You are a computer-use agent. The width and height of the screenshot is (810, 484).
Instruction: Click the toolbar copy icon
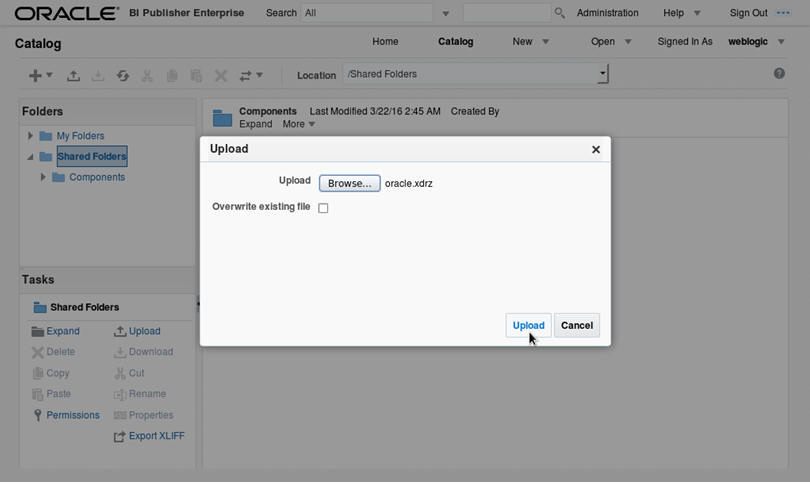[172, 75]
